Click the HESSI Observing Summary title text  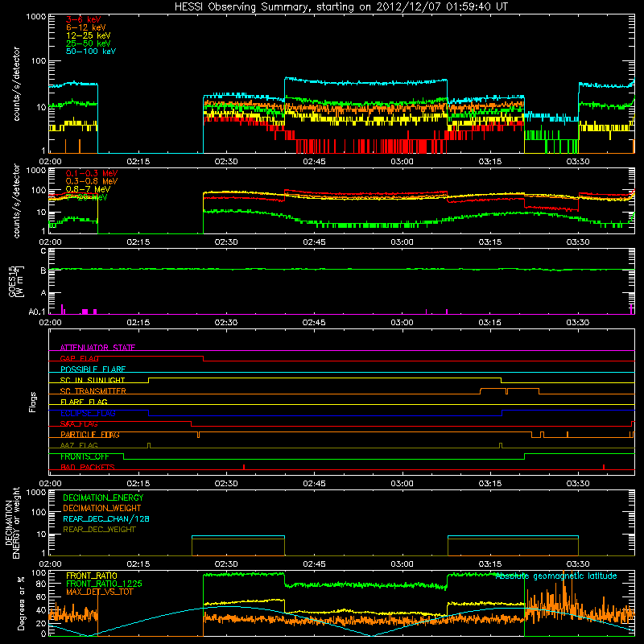point(341,7)
